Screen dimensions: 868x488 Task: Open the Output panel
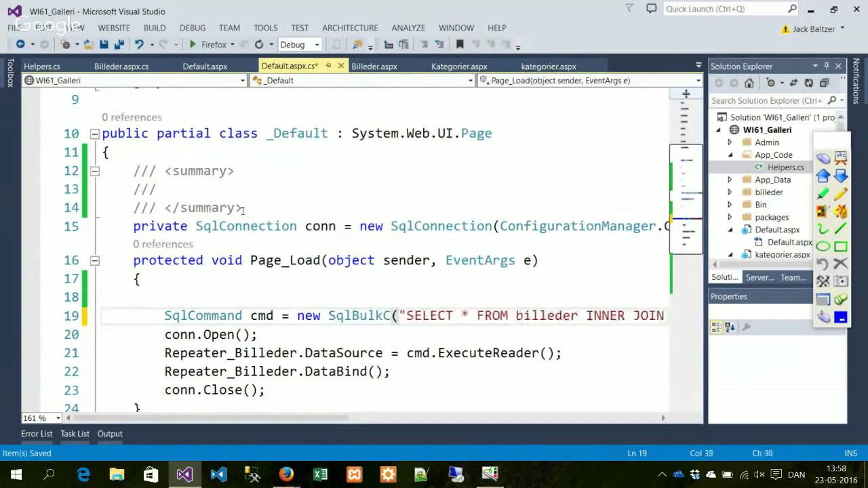tap(110, 434)
